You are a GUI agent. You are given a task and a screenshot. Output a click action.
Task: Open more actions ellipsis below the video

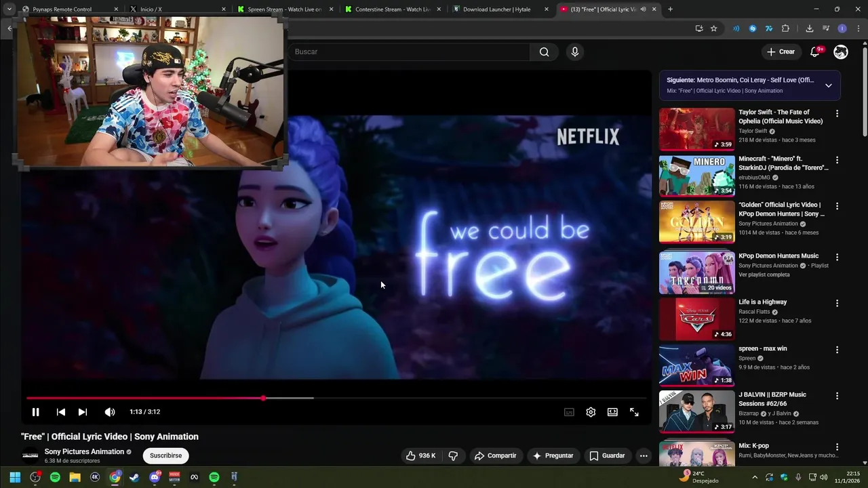coord(644,455)
